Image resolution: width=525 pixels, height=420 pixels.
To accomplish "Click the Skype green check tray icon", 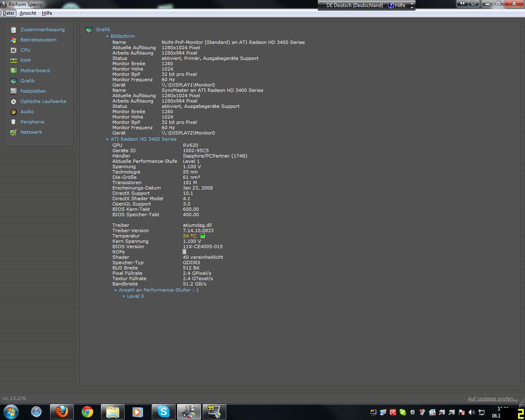I will click(403, 412).
